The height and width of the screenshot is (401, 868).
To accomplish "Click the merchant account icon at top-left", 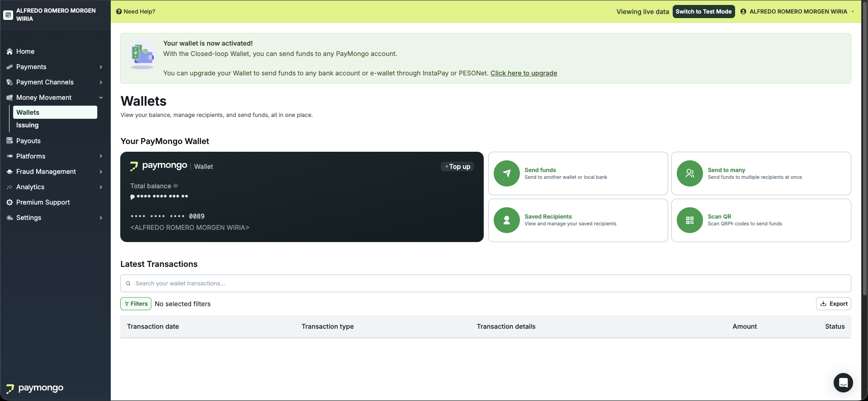I will pyautogui.click(x=8, y=15).
